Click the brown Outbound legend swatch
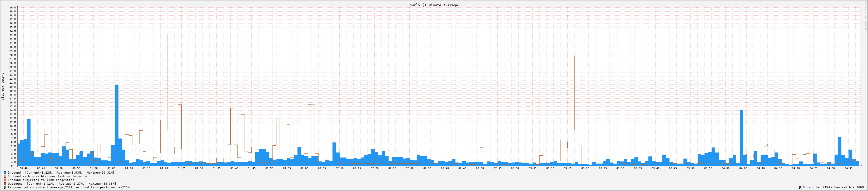 click(5, 184)
